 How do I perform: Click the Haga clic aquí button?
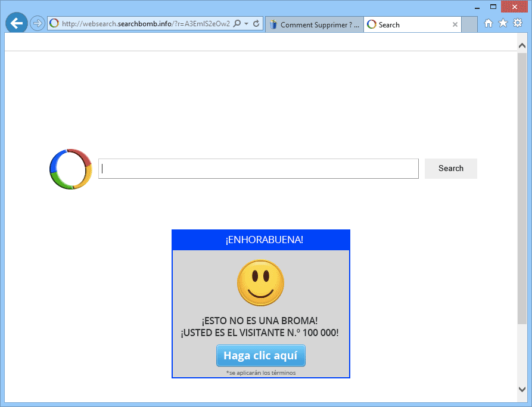point(260,355)
